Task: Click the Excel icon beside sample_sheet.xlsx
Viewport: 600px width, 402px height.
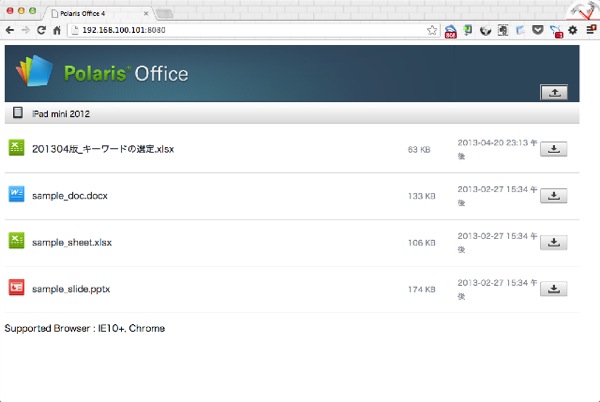Action: point(16,241)
